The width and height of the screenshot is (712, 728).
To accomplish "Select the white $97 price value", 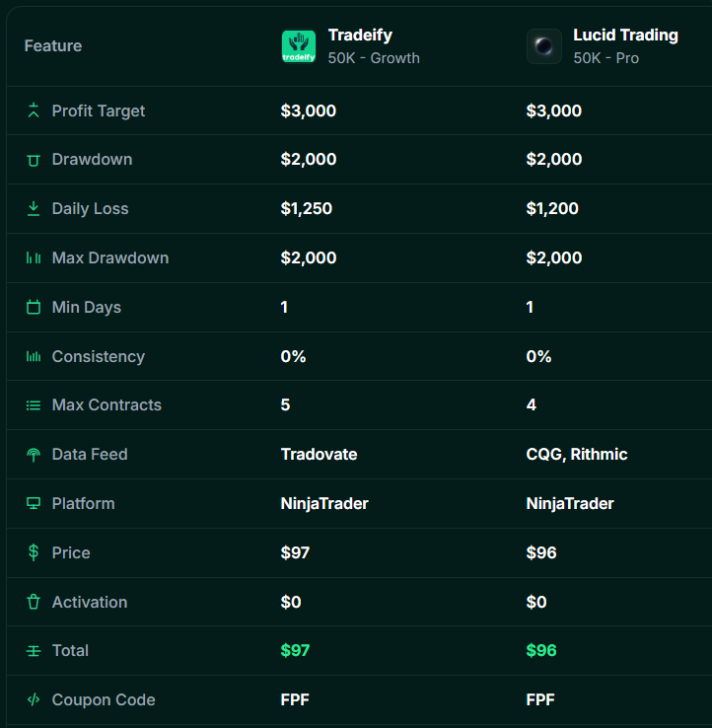I will [295, 552].
